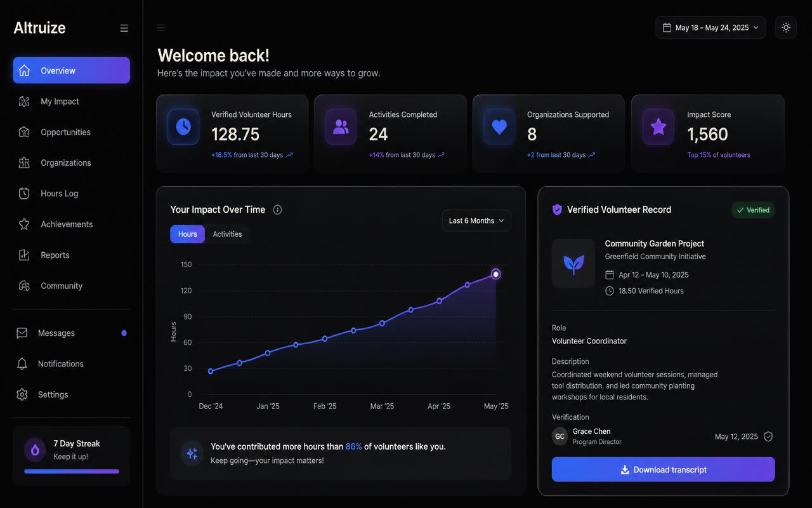
Task: Click the Activities Completed people icon
Action: point(341,126)
